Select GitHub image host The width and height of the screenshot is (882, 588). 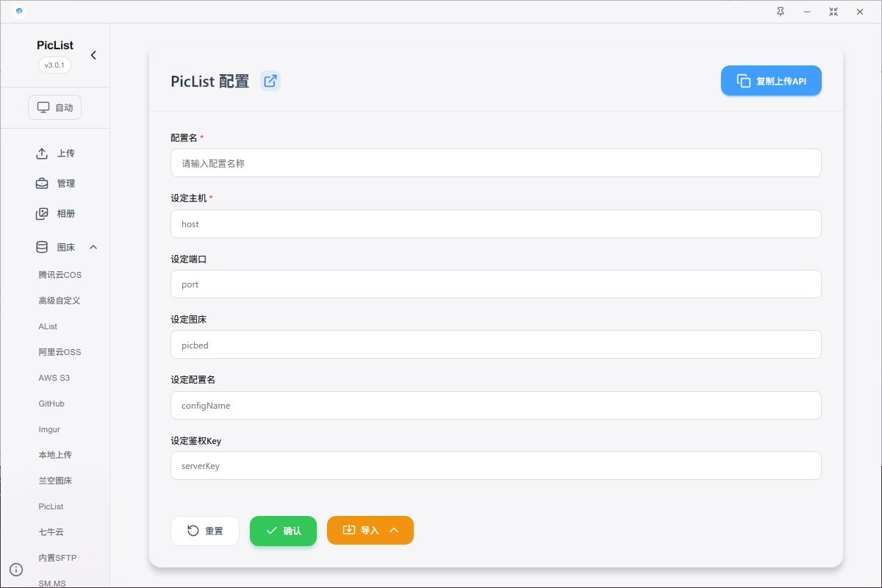[x=51, y=404]
